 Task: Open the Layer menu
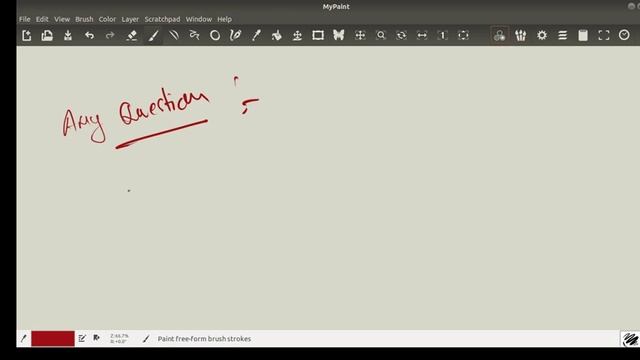click(130, 19)
